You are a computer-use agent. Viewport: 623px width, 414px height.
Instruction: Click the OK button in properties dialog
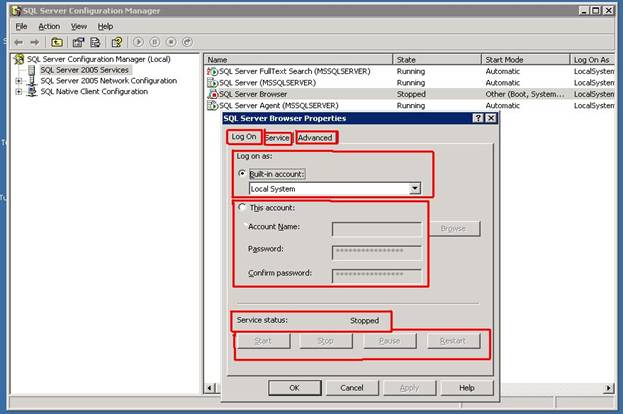pos(294,387)
